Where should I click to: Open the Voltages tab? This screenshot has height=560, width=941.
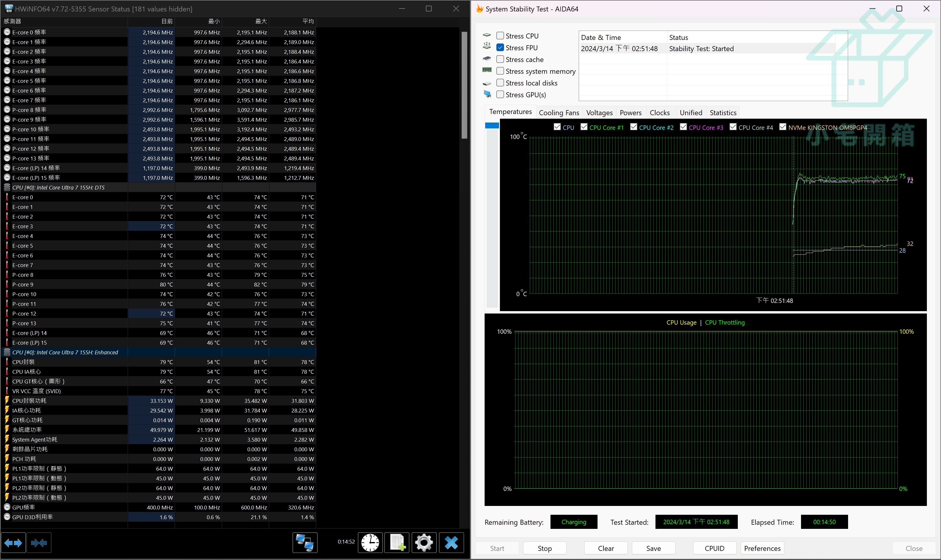click(x=599, y=113)
